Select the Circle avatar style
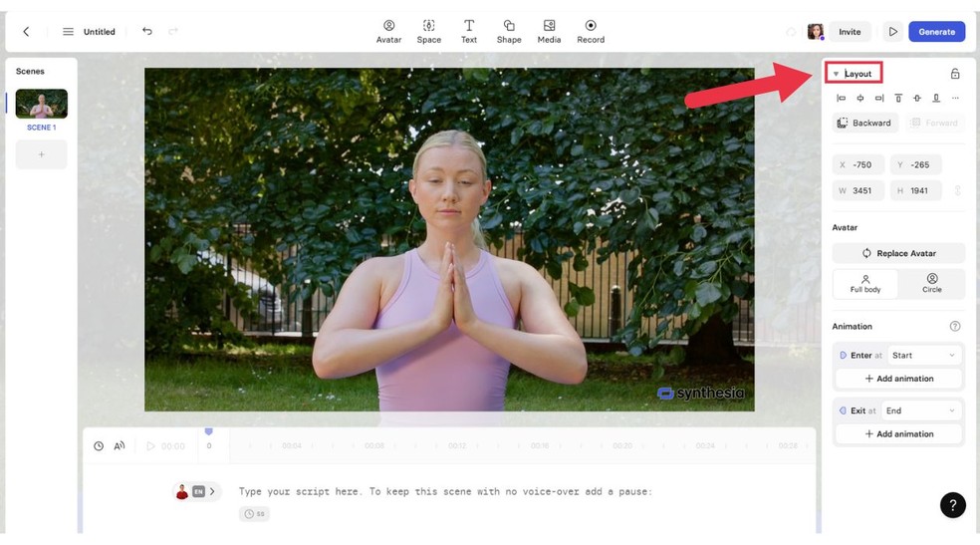 pyautogui.click(x=932, y=284)
